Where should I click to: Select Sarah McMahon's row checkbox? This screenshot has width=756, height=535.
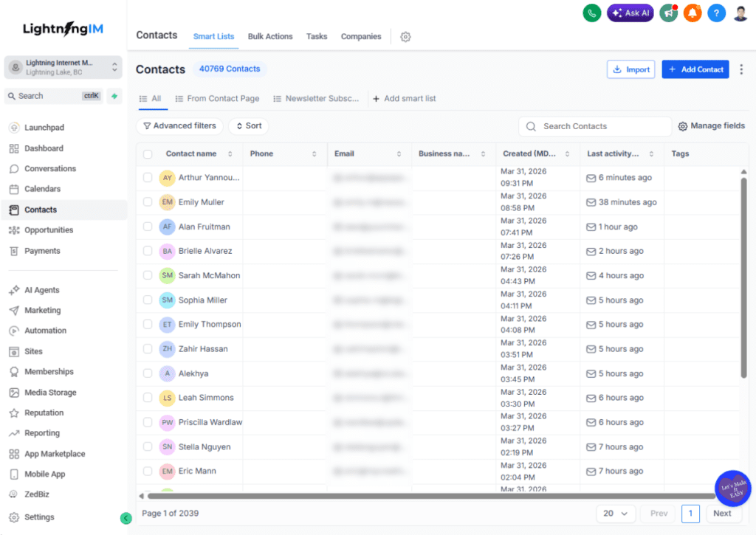click(x=146, y=275)
